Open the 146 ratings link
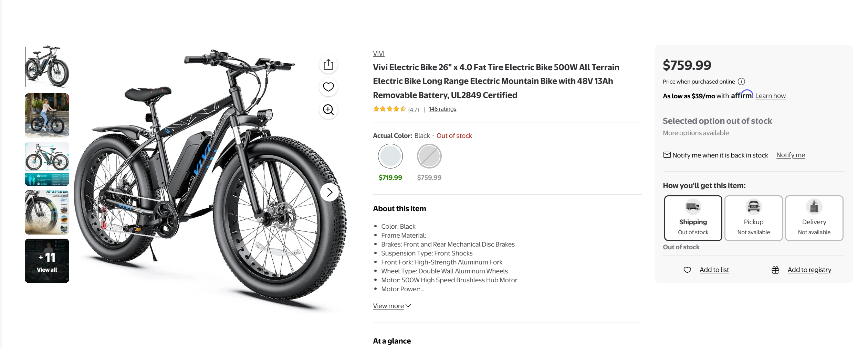868x348 pixels. click(442, 109)
